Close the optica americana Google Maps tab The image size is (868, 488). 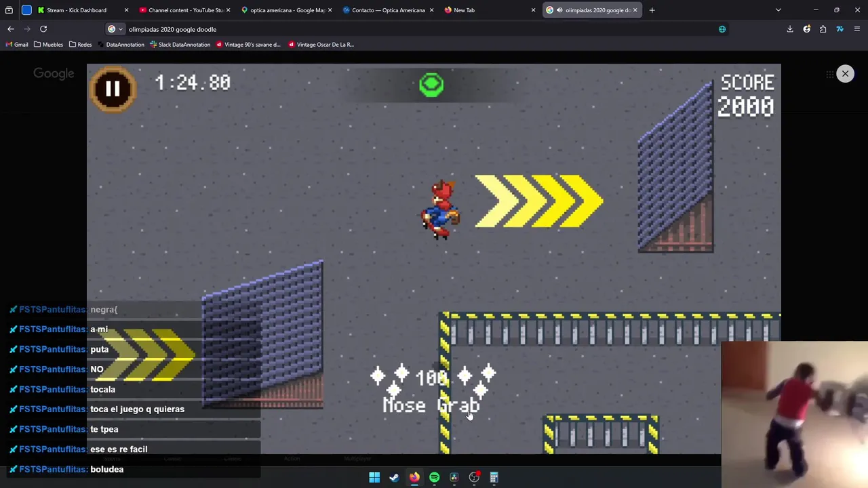pos(330,10)
